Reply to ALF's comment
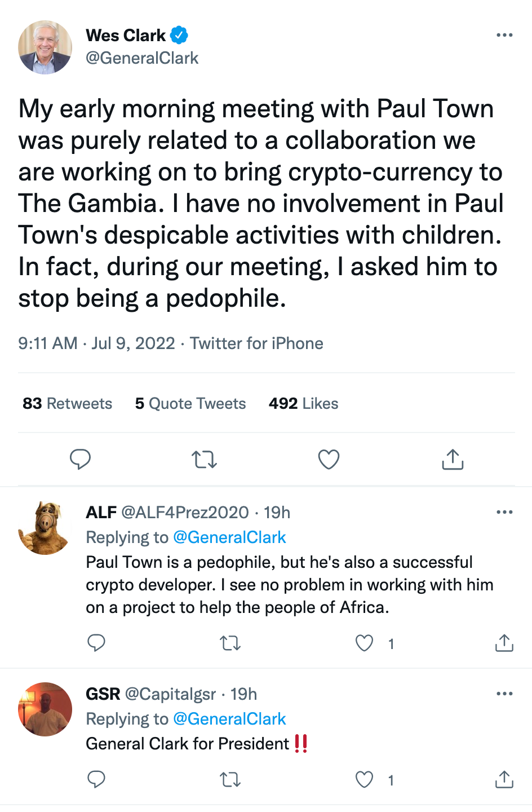Viewport: 532px width, 812px height. coord(96,643)
